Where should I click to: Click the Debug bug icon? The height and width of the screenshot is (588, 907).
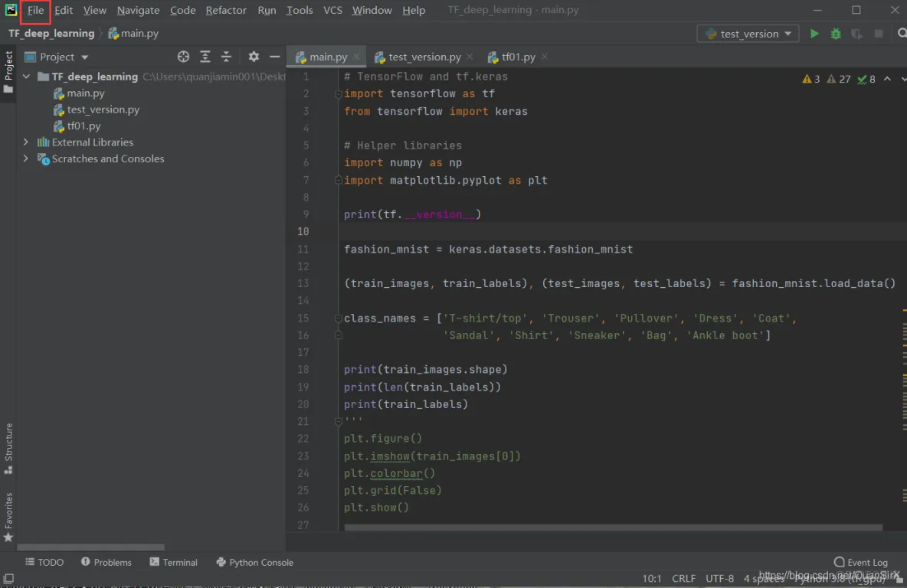[x=836, y=34]
